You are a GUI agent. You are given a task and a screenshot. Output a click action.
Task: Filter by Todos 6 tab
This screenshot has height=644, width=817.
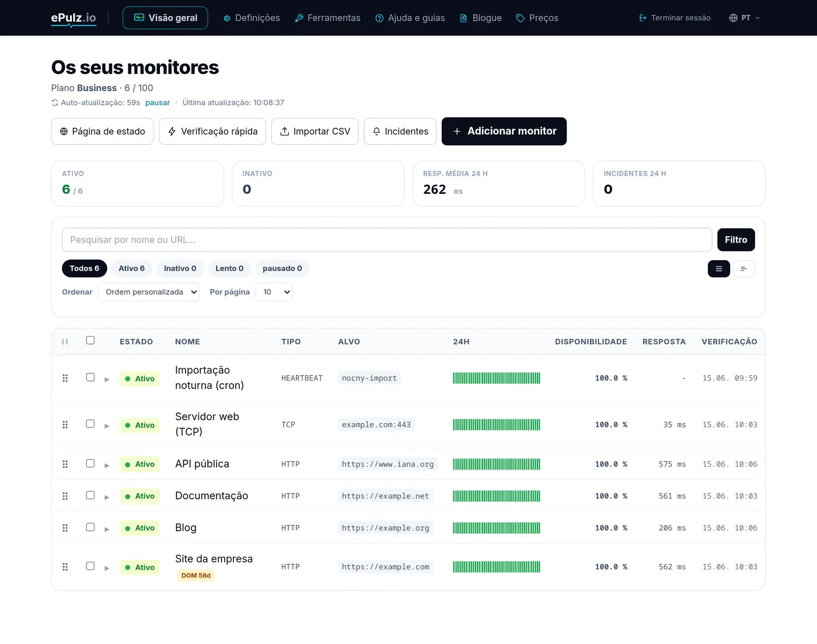tap(85, 268)
